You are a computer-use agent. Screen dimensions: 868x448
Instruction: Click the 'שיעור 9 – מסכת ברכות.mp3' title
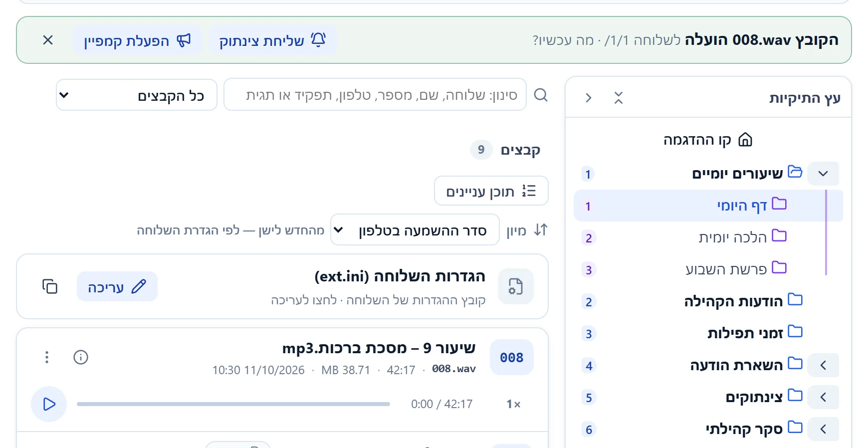coord(379,348)
